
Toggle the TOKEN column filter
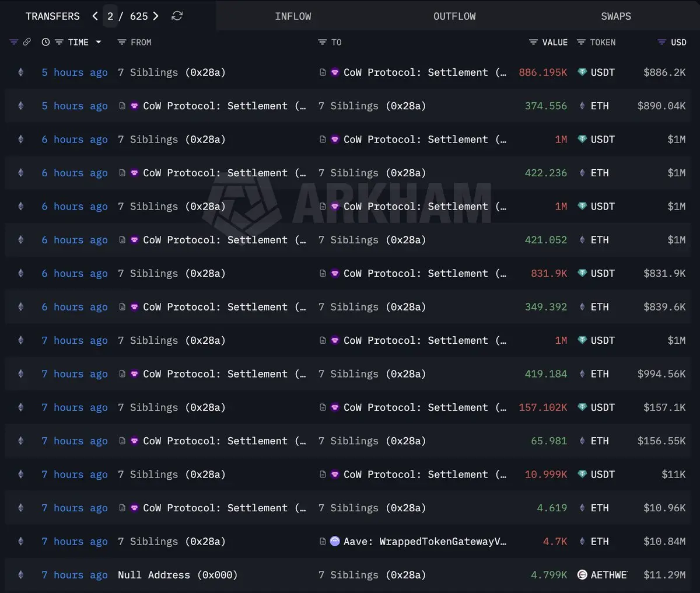(596, 42)
